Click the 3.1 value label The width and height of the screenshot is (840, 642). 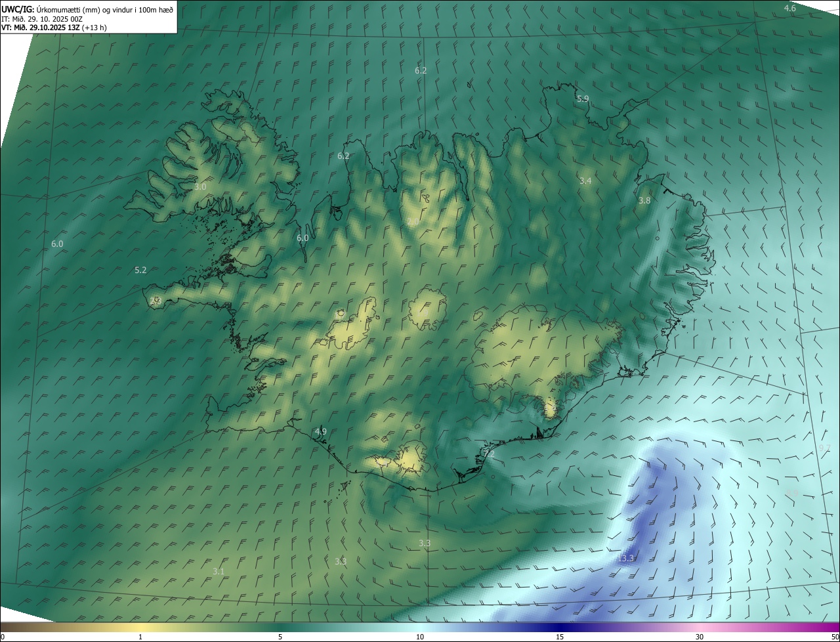pyautogui.click(x=219, y=572)
